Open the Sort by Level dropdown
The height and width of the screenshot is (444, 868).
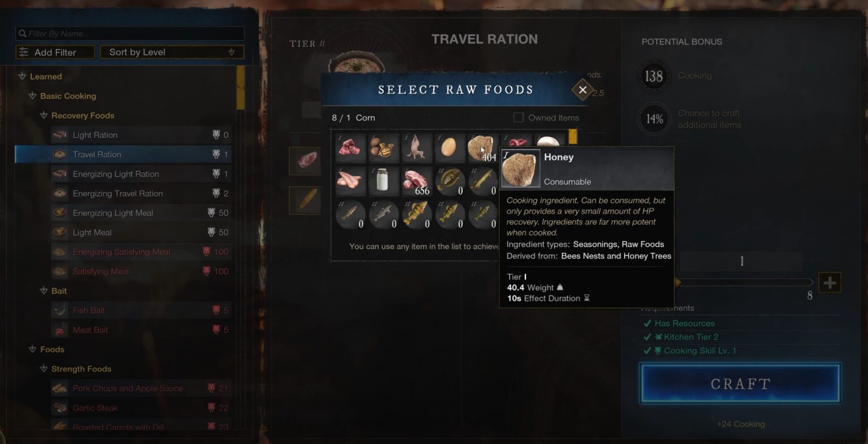tap(172, 52)
